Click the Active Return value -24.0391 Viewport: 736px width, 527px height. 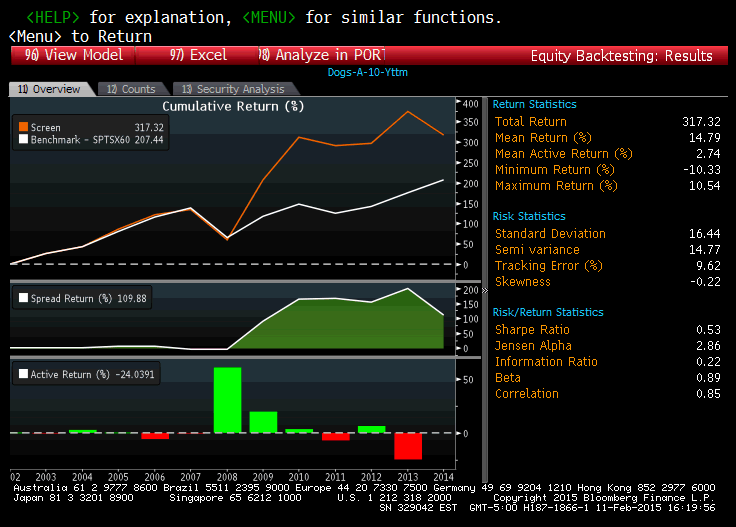135,374
